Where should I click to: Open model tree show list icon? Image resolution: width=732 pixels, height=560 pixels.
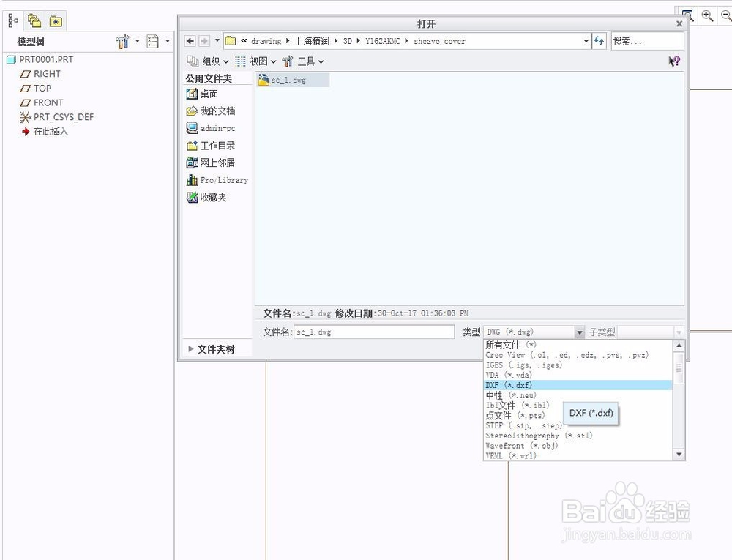153,42
